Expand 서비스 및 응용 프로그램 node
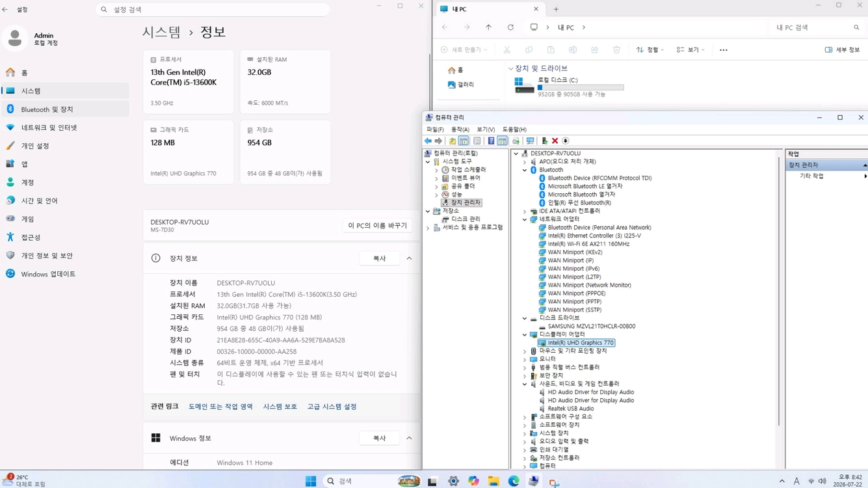The image size is (868, 488). click(x=428, y=228)
